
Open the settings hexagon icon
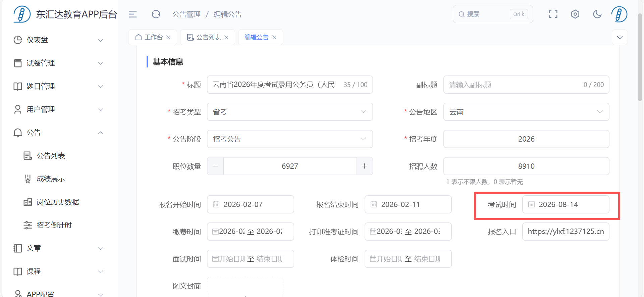pos(575,14)
